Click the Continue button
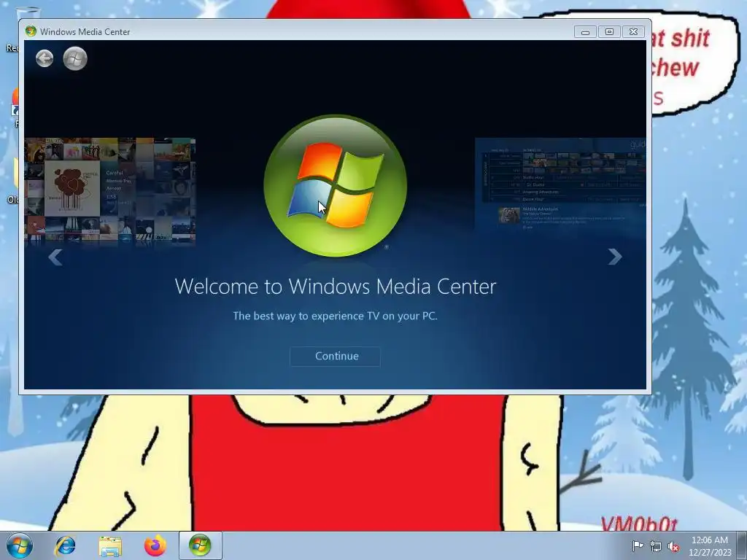The width and height of the screenshot is (747, 560). (335, 356)
